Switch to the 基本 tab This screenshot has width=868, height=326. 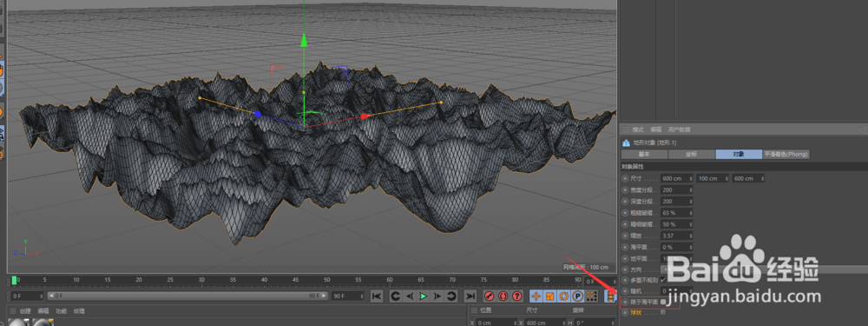tap(644, 154)
